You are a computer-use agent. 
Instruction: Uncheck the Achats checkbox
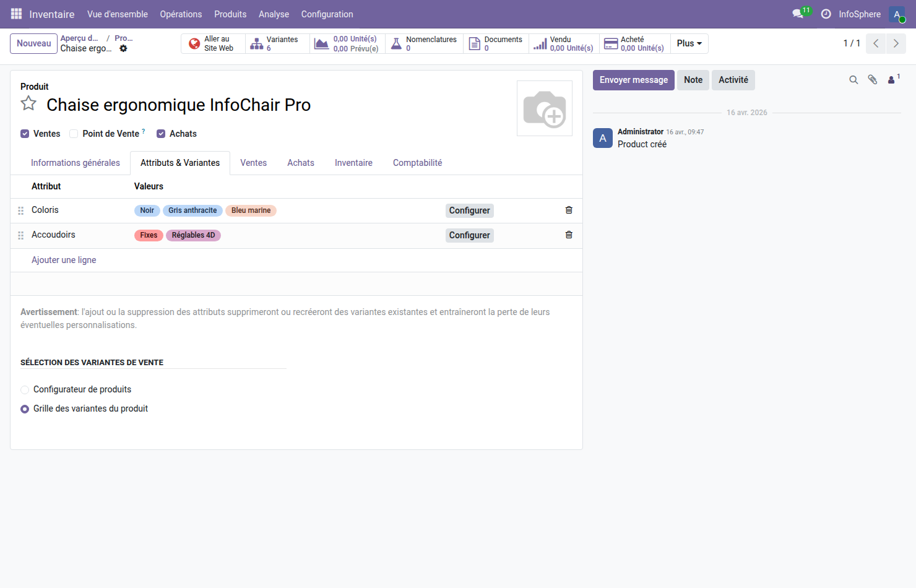coord(161,133)
